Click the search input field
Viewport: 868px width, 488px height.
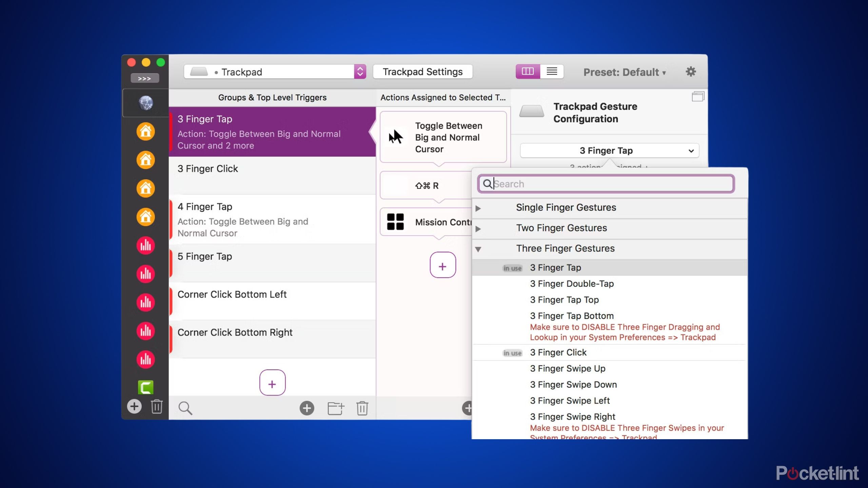[x=606, y=184]
